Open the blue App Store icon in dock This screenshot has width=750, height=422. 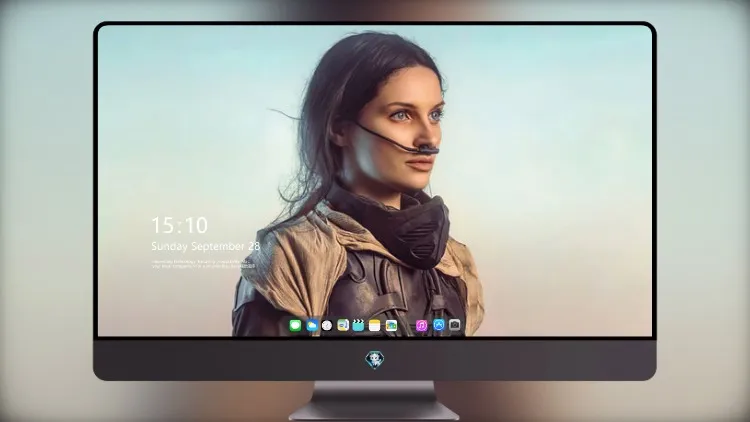(439, 325)
